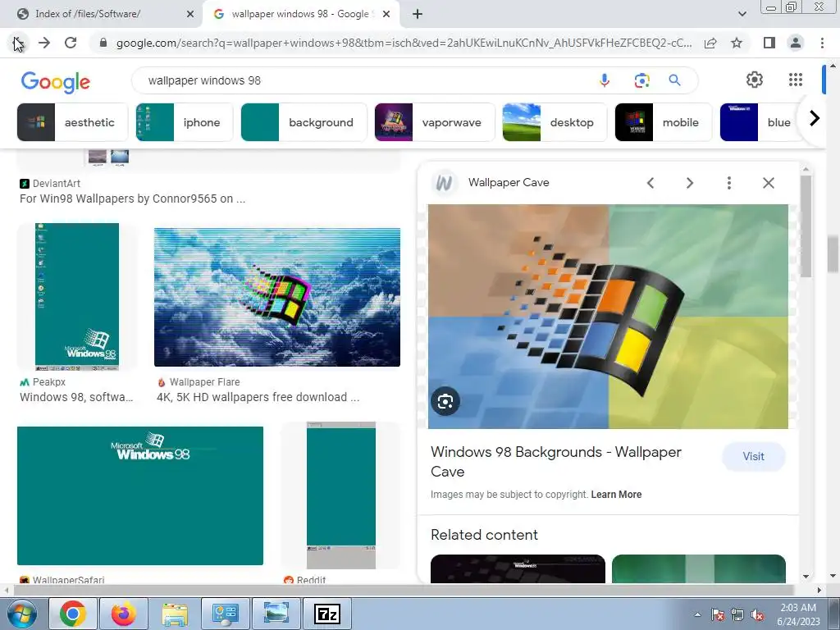Image resolution: width=840 pixels, height=630 pixels.
Task: Filter results by aesthetic chip
Action: pos(72,122)
